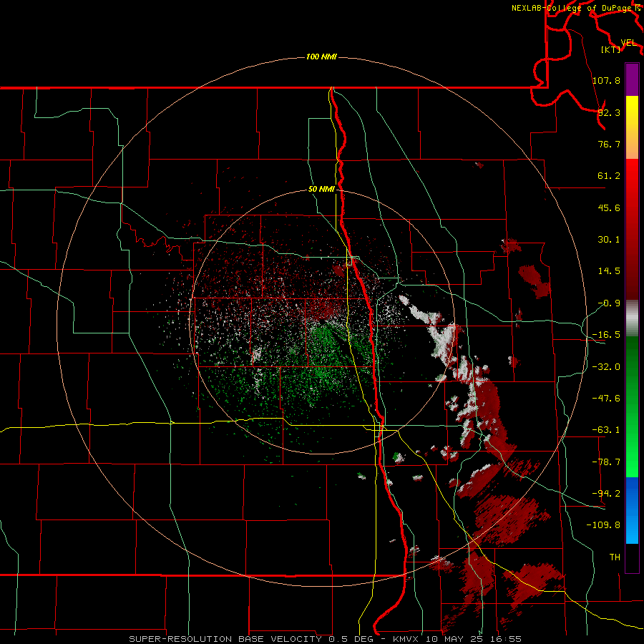The height and width of the screenshot is (644, 644).
Task: Click the VEL legend title
Action: pyautogui.click(x=628, y=43)
